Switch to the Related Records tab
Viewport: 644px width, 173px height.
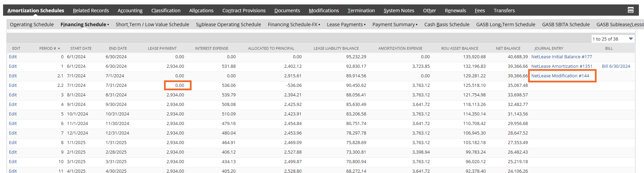pos(91,11)
